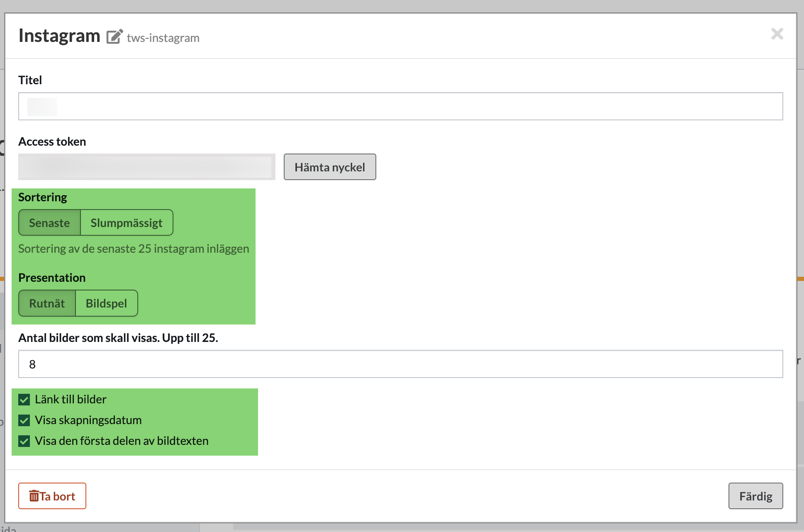This screenshot has width=804, height=532.
Task: Click the Färdig button
Action: coord(755,496)
